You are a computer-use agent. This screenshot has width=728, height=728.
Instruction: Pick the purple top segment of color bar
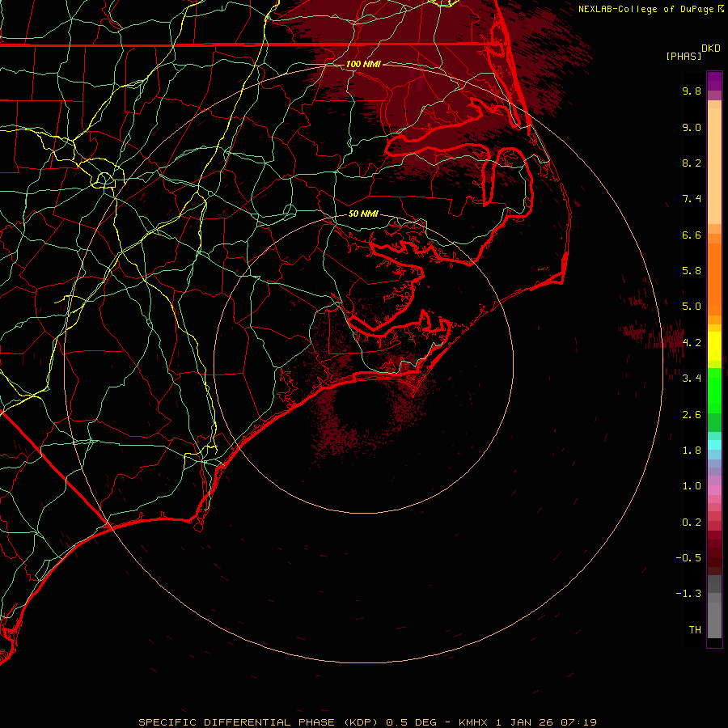pyautogui.click(x=714, y=81)
